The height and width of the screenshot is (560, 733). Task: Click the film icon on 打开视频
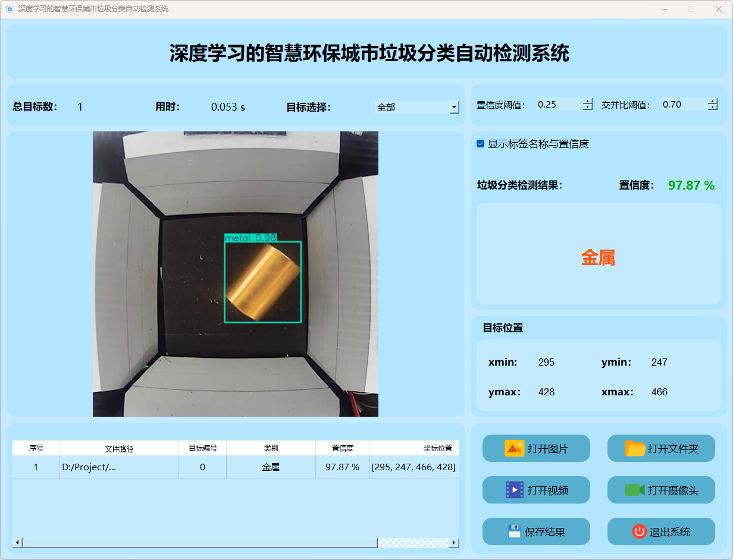[x=514, y=490]
